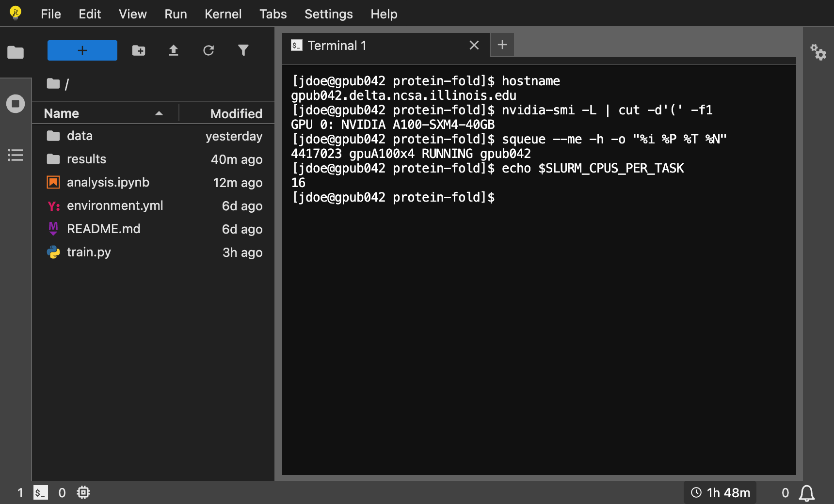Create a new folder
This screenshot has width=834, height=504.
click(x=139, y=50)
